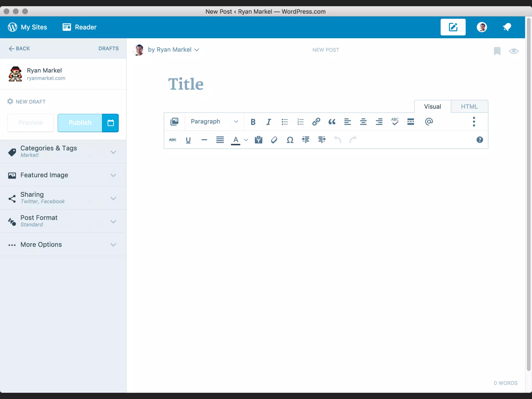
Task: Switch to the HTML editor tab
Action: (469, 107)
